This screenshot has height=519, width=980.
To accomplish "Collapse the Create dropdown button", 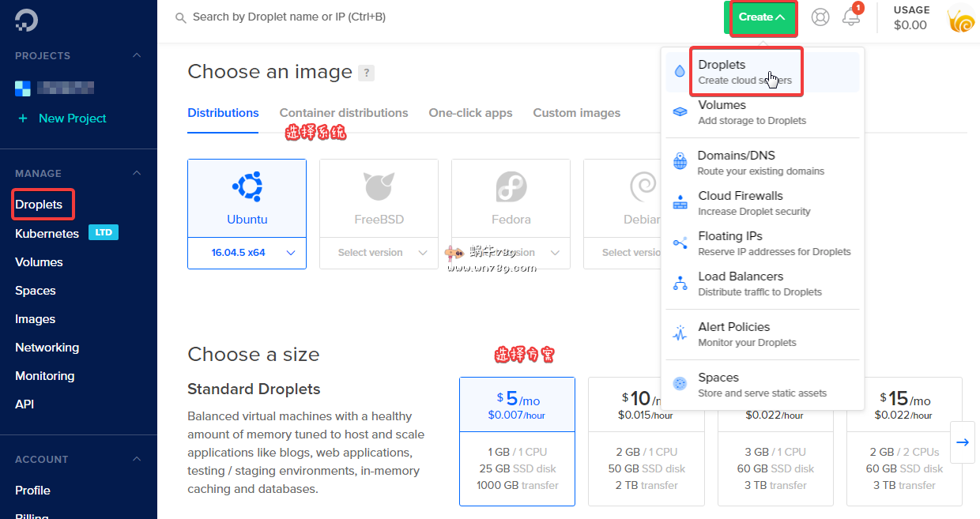I will [763, 17].
